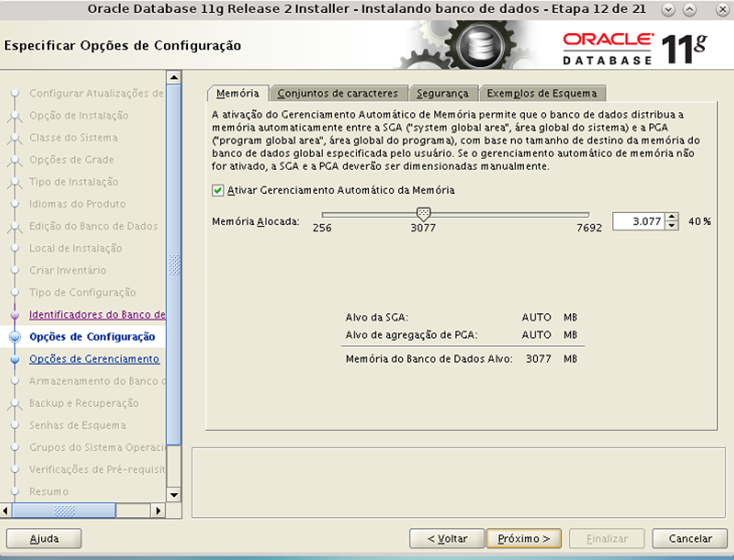Screen dimensions: 734x560
Task: Maximize the installer window
Action: [x=690, y=10]
